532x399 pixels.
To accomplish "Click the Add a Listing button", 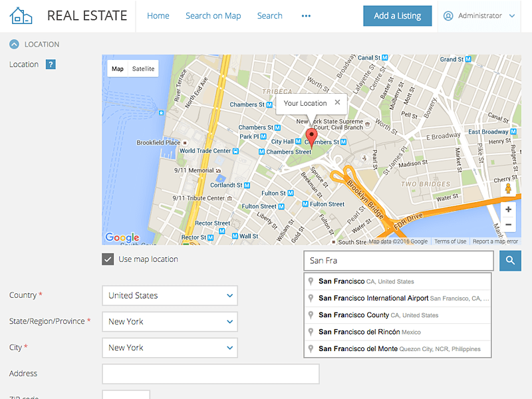I will (398, 16).
